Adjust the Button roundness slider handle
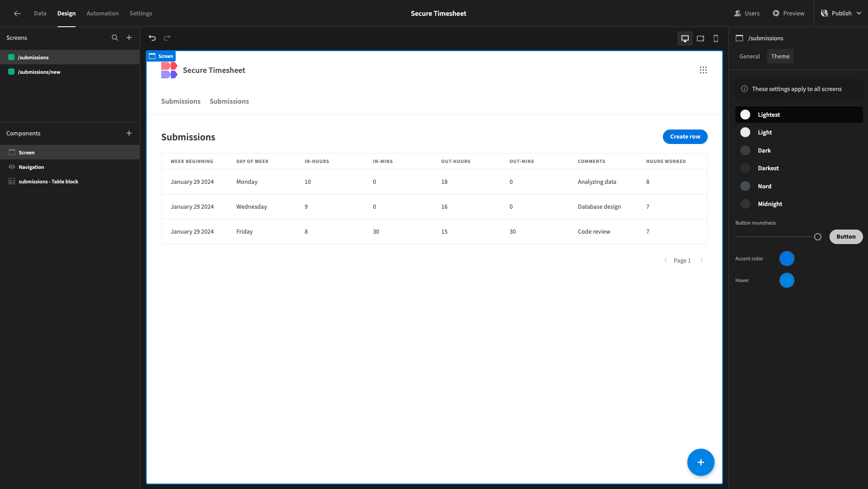Viewport: 868px width, 489px height. 817,237
